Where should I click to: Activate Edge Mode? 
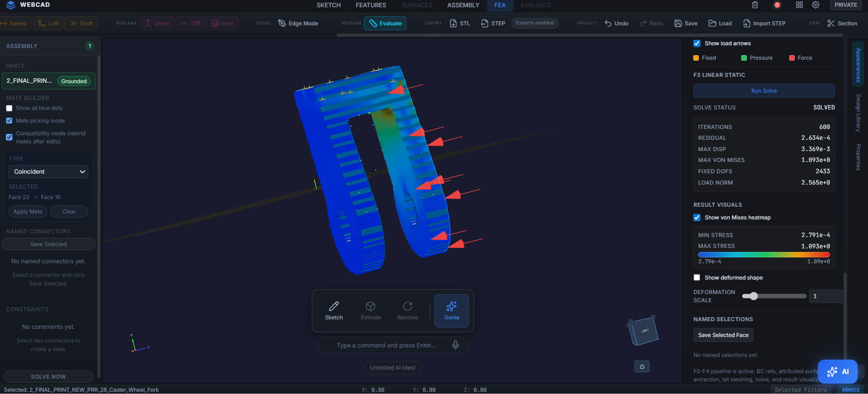(x=298, y=24)
